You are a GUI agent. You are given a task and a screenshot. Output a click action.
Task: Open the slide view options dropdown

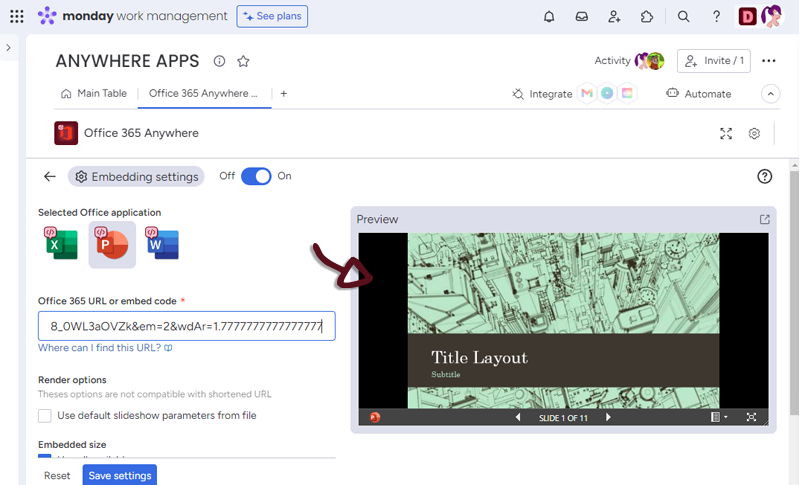point(719,417)
